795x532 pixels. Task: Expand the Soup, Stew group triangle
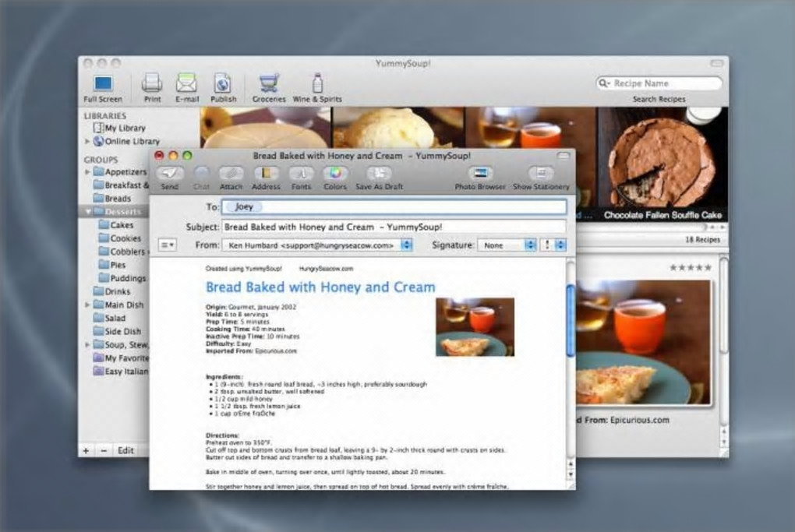click(x=87, y=344)
